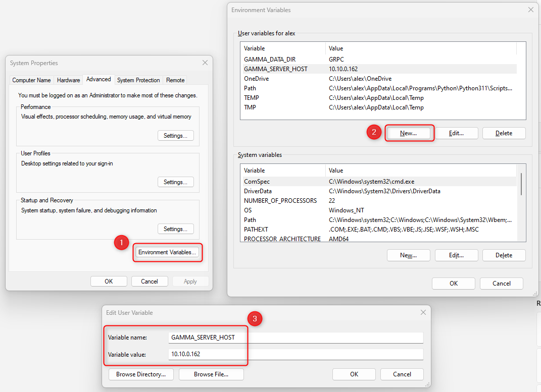Go to the Remote tab
Viewport: 541px width, 392px height.
(x=175, y=80)
